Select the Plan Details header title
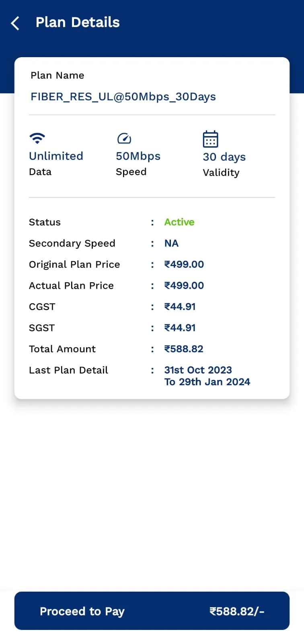304x644 pixels. (x=78, y=22)
